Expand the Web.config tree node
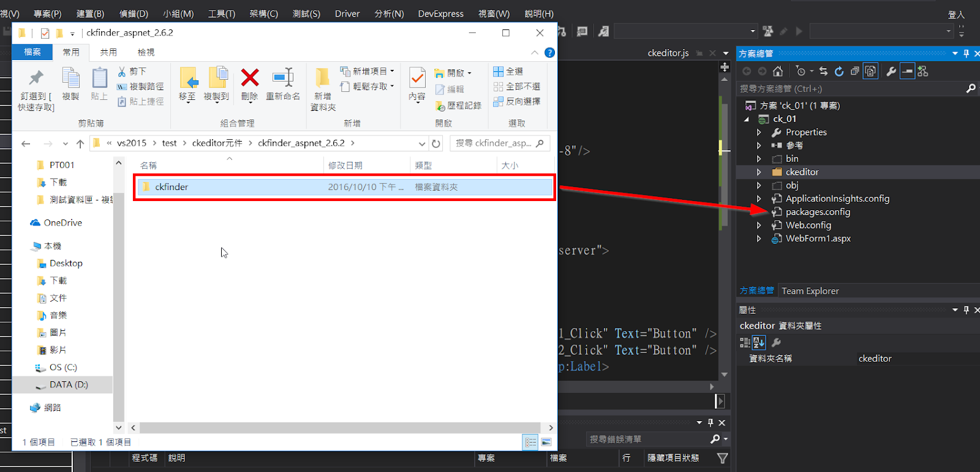Image resolution: width=980 pixels, height=472 pixels. click(759, 226)
